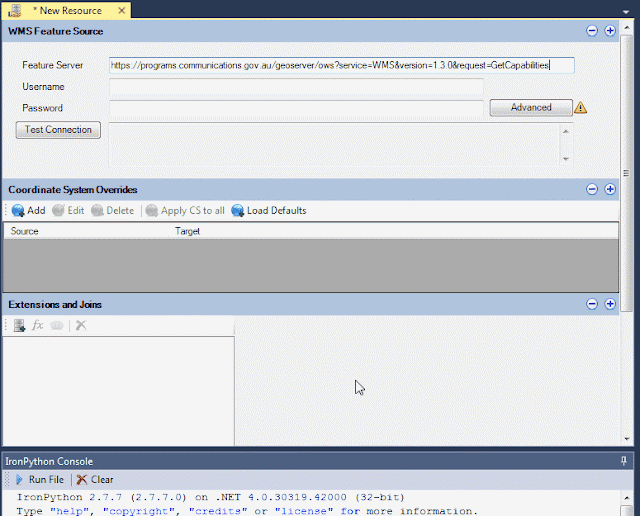Click the Test Connection button
The width and height of the screenshot is (640, 516).
(x=58, y=130)
